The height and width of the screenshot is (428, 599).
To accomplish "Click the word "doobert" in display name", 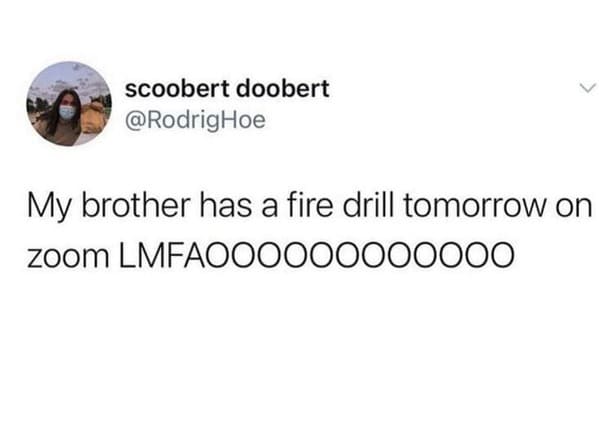I will [x=283, y=89].
